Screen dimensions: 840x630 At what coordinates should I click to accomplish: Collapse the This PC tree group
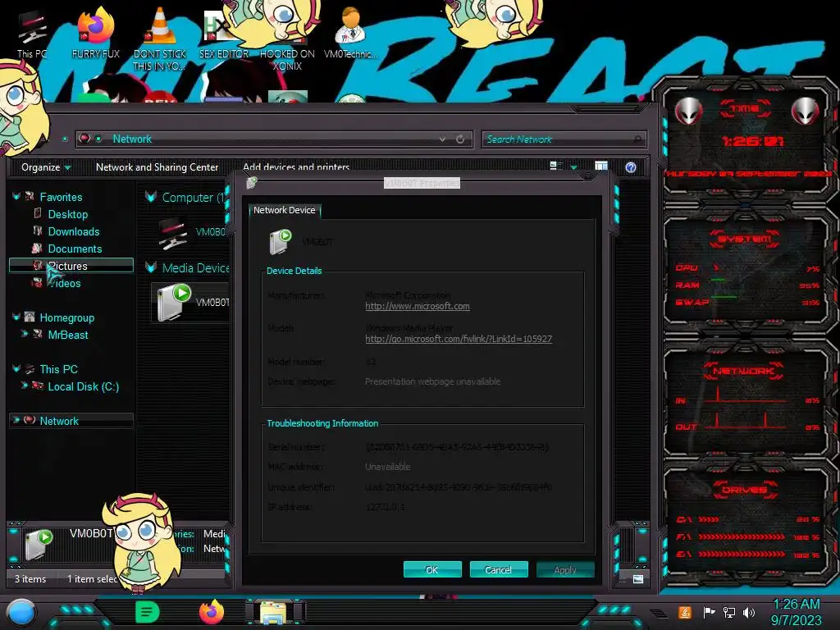tap(16, 368)
